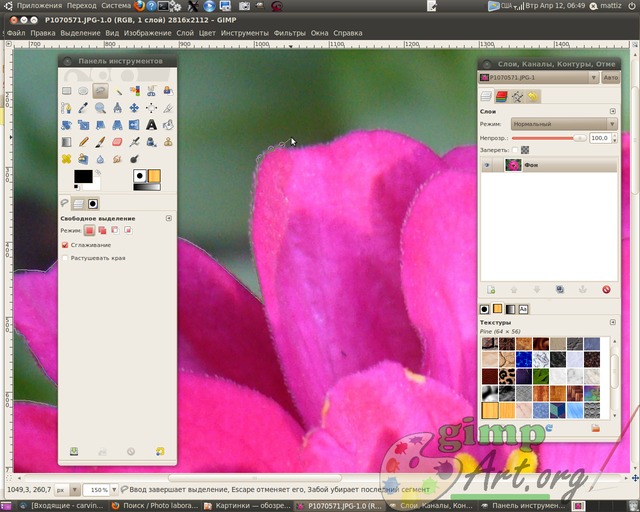Switch to the Undo History tab
Image resolution: width=640 pixels, height=512 pixels.
pos(533,96)
